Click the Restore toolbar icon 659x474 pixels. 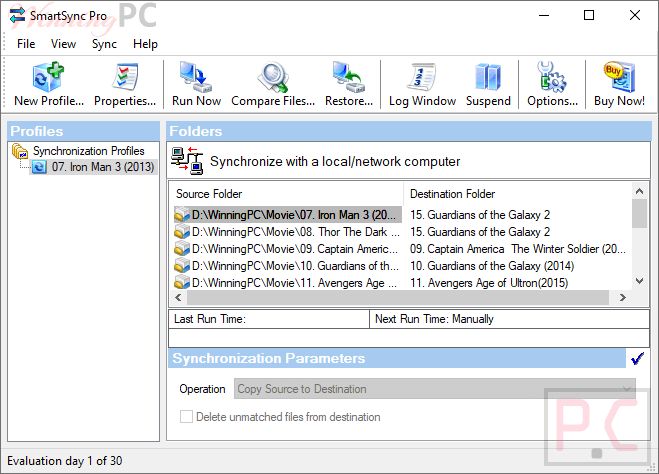coord(348,77)
